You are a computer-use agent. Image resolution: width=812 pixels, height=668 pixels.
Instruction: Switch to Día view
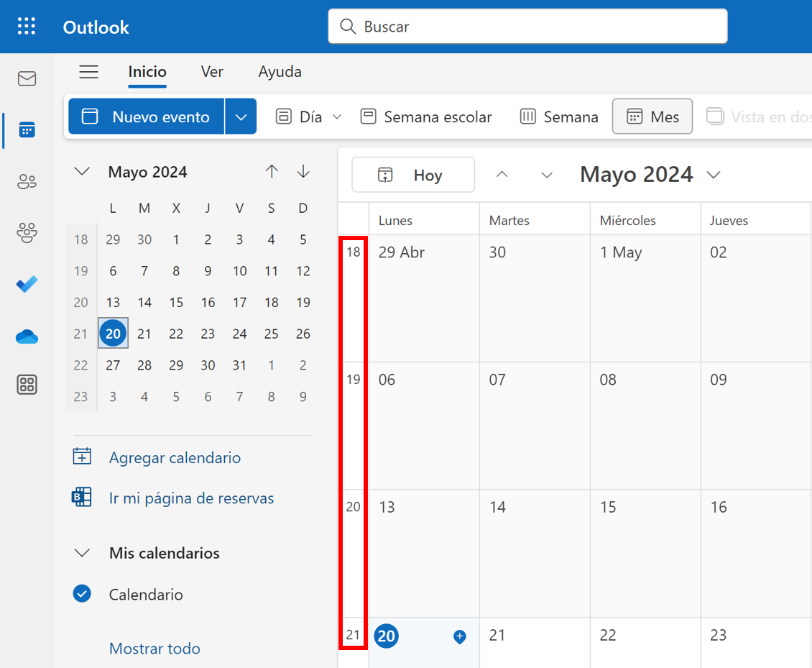pyautogui.click(x=299, y=116)
